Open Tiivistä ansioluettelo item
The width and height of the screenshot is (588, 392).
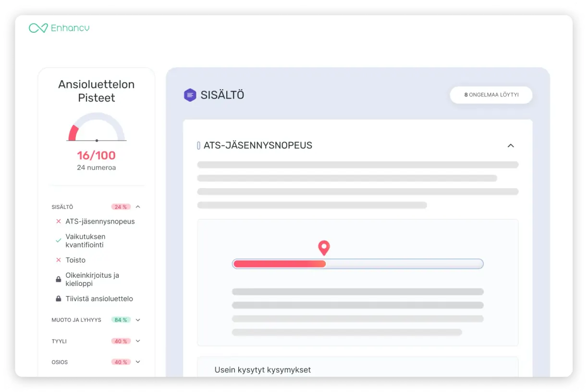click(x=99, y=298)
